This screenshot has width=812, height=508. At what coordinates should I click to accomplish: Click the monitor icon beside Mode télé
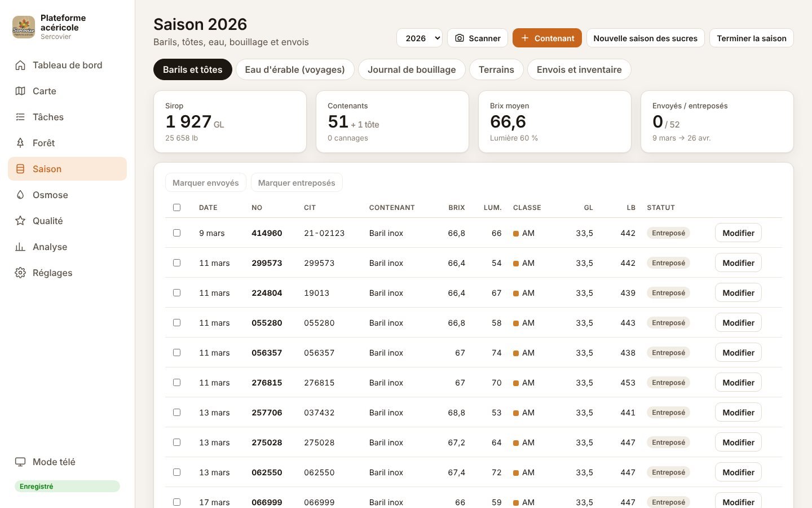pos(20,462)
